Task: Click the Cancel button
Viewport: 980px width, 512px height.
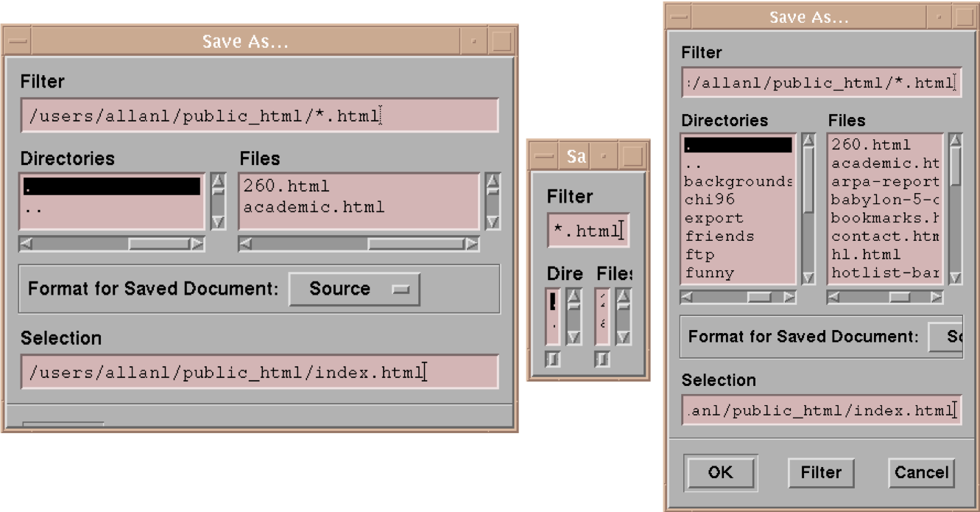Action: point(922,472)
